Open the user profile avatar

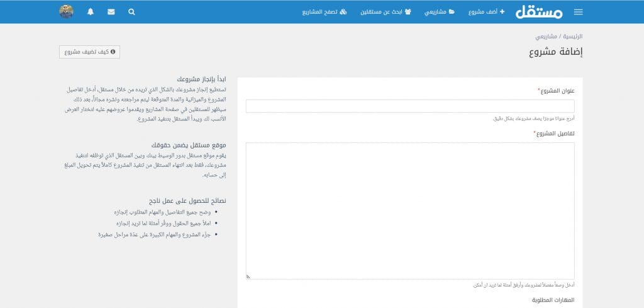[x=67, y=12]
